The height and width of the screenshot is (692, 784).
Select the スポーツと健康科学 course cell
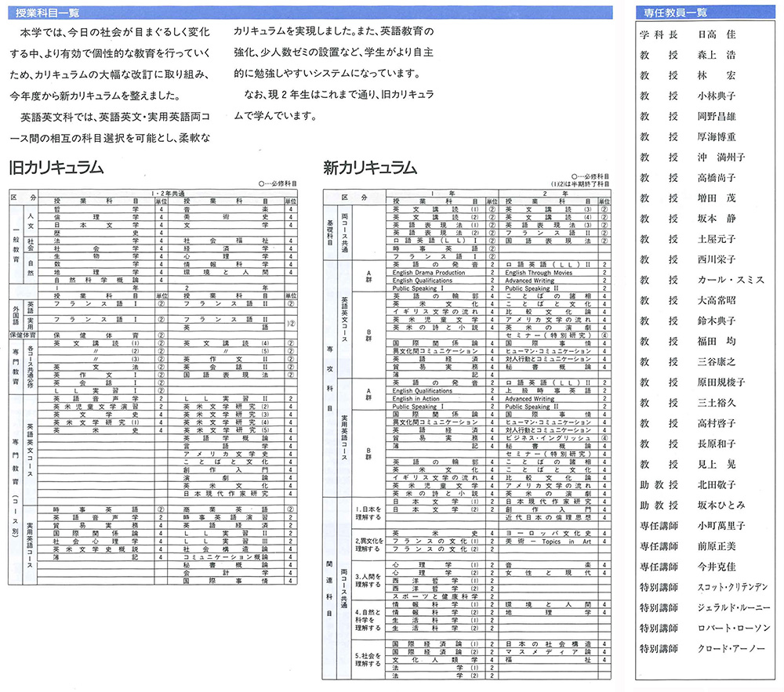435,596
